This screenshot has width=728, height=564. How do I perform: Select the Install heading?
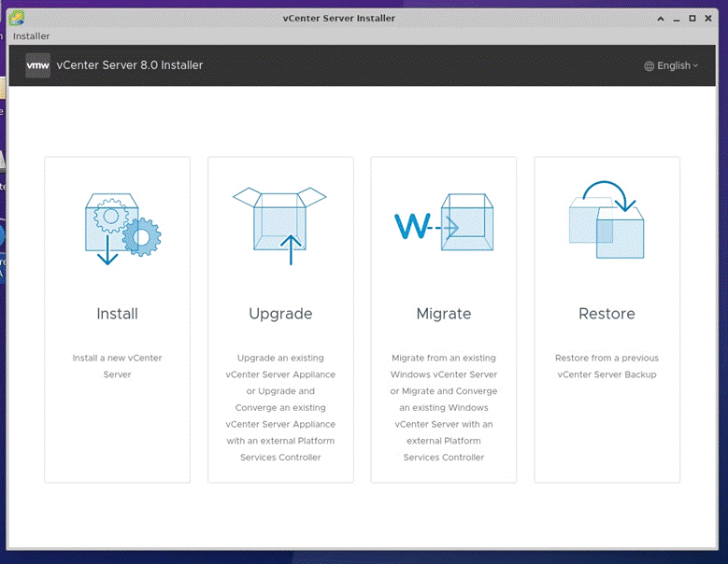117,314
